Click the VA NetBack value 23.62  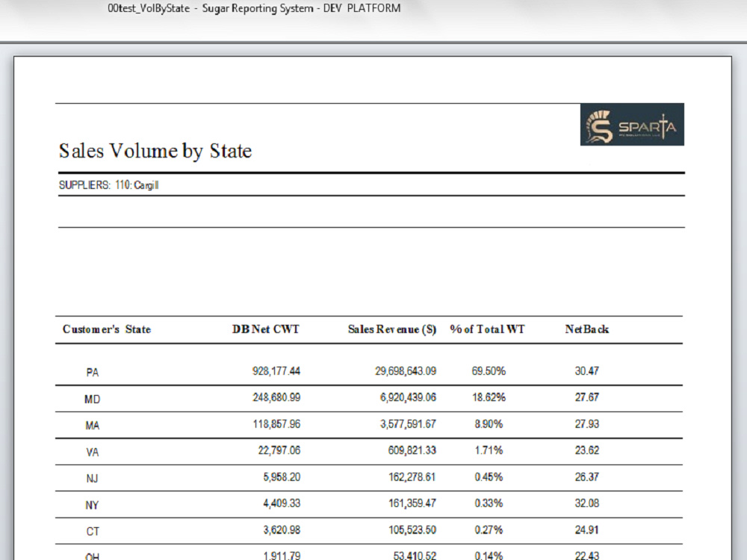(587, 450)
